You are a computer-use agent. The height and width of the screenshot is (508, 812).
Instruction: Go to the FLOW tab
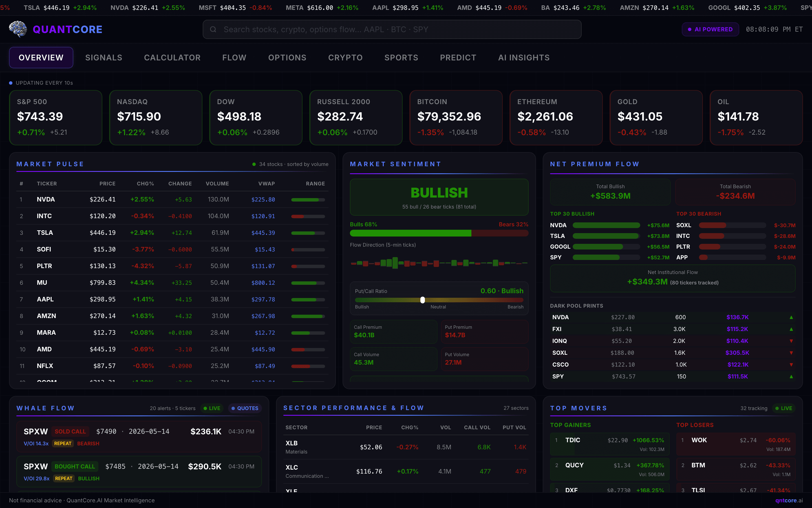click(234, 58)
